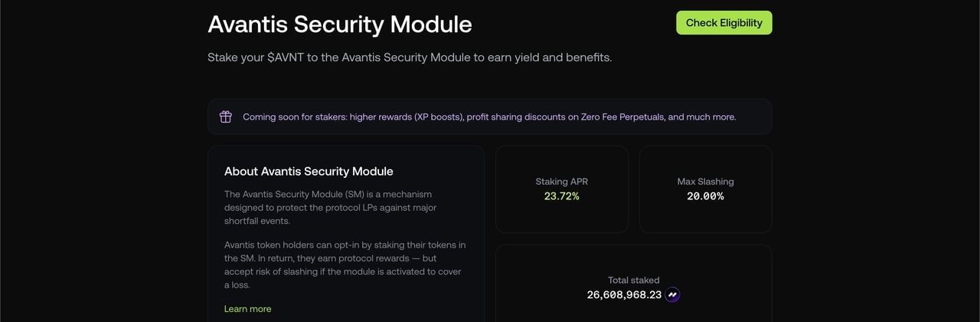Click the AVNT token icon beside total staked
Screen dimensions: 980x322
[x=672, y=294]
